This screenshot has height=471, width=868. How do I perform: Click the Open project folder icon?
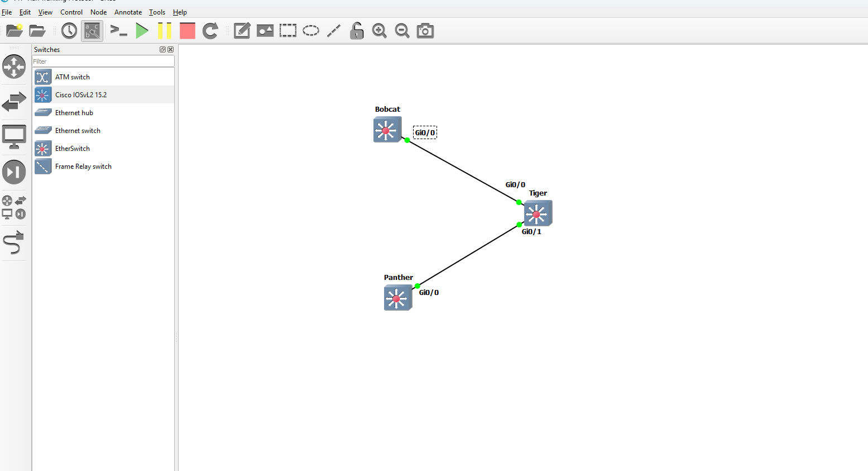click(x=37, y=31)
